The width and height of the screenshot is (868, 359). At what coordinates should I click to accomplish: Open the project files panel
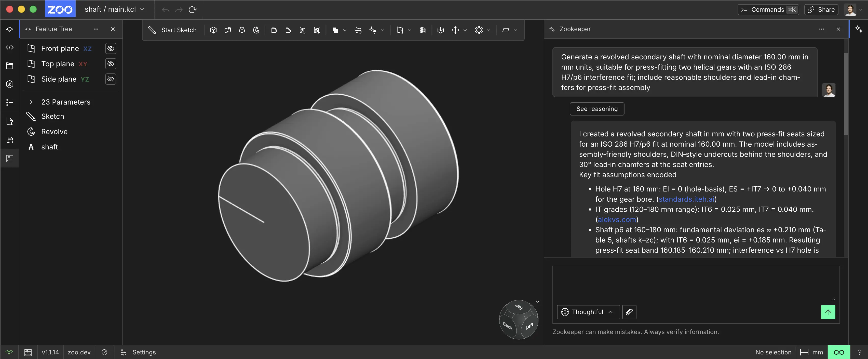tap(9, 66)
